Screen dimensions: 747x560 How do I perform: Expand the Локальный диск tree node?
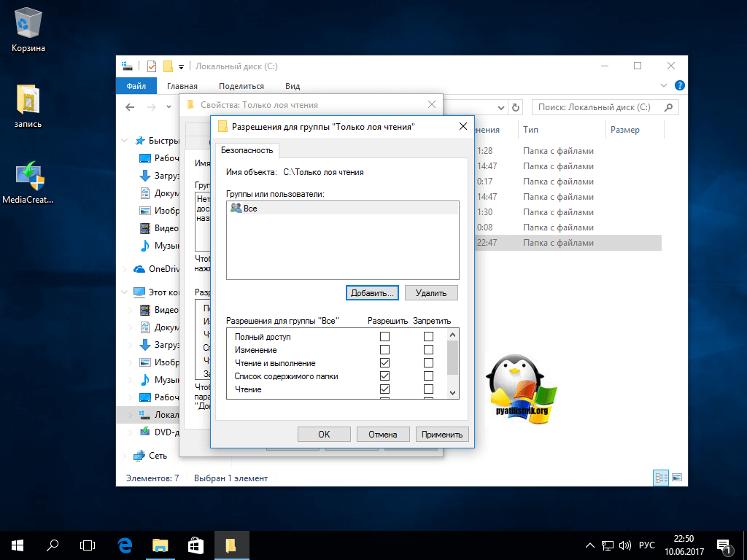coord(131,415)
